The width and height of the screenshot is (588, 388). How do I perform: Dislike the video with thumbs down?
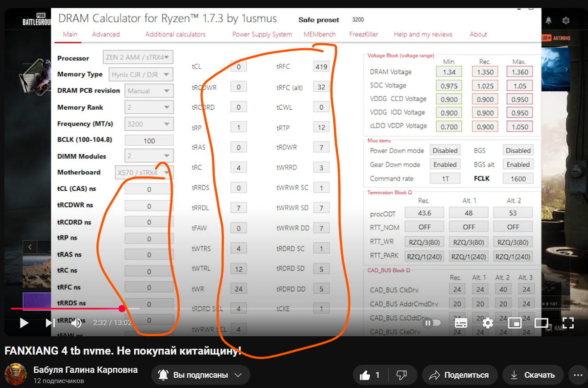click(402, 375)
